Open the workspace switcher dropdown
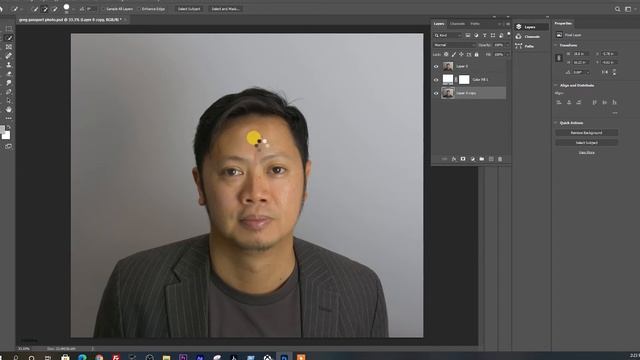The width and height of the screenshot is (640, 360). [x=629, y=9]
